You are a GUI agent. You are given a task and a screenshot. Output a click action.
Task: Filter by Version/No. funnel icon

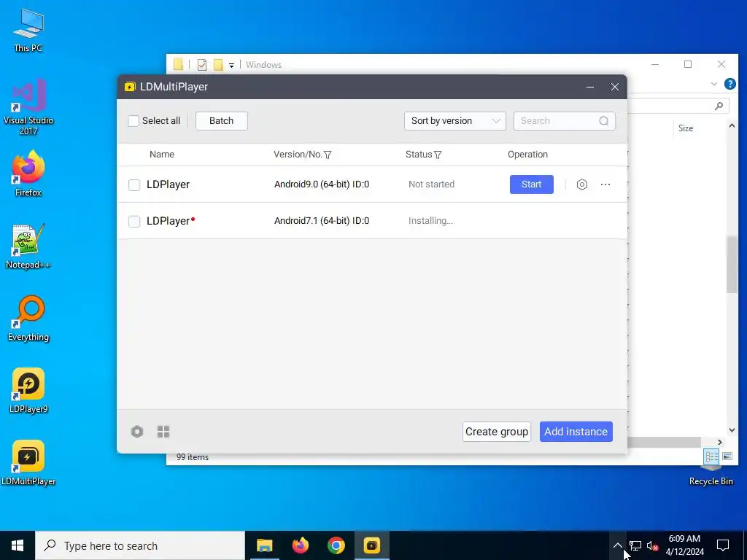point(328,155)
